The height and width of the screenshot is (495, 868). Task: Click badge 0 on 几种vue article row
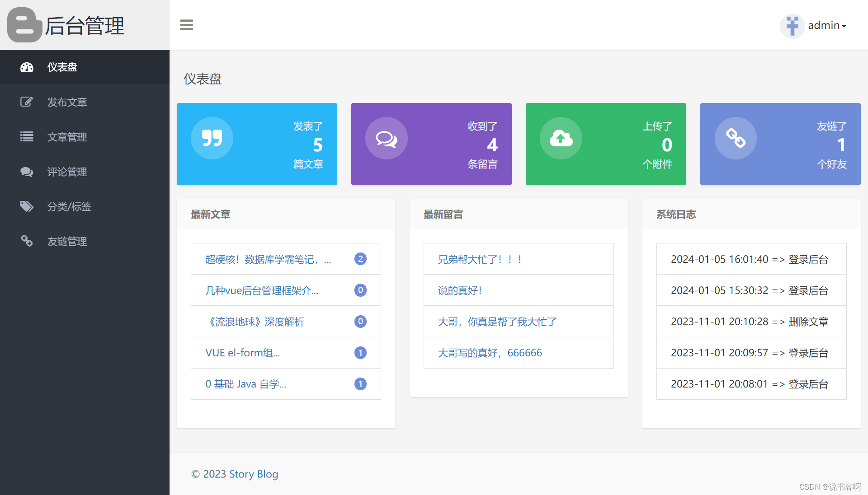[360, 290]
